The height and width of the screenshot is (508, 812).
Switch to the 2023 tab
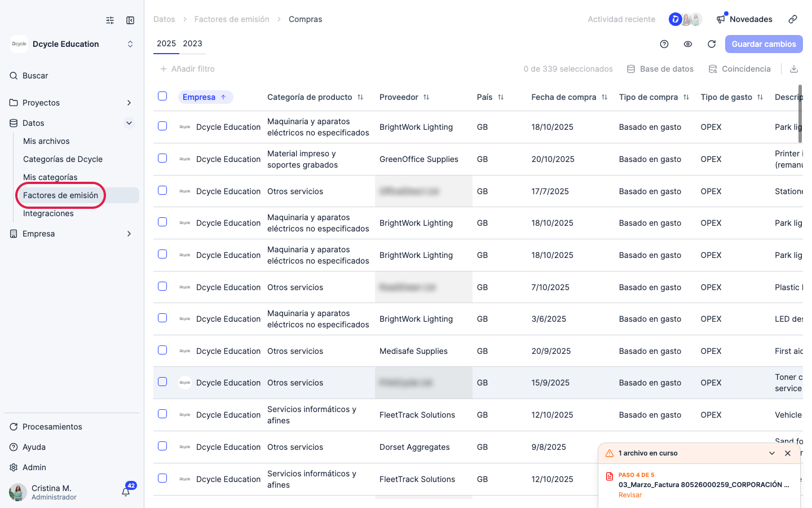[192, 43]
